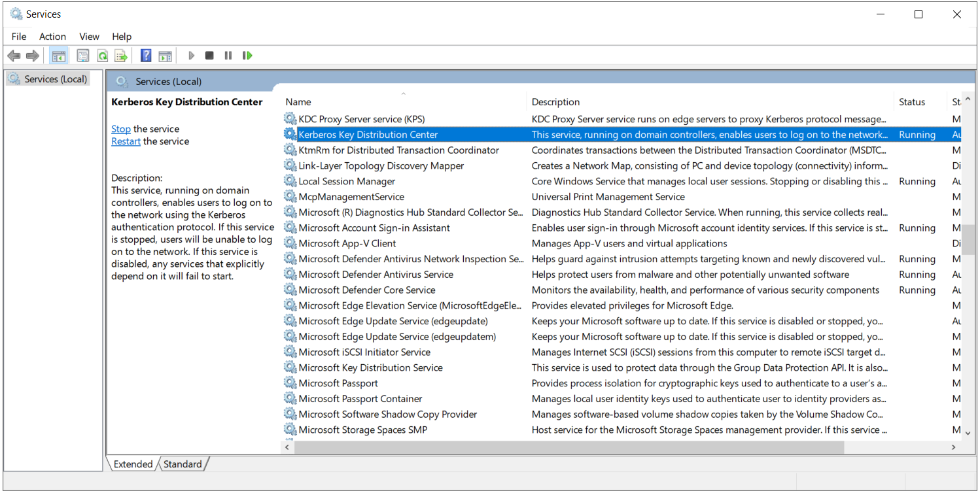Click 'Running' status of Local Session Manager
This screenshot has width=980, height=493.
(x=917, y=181)
